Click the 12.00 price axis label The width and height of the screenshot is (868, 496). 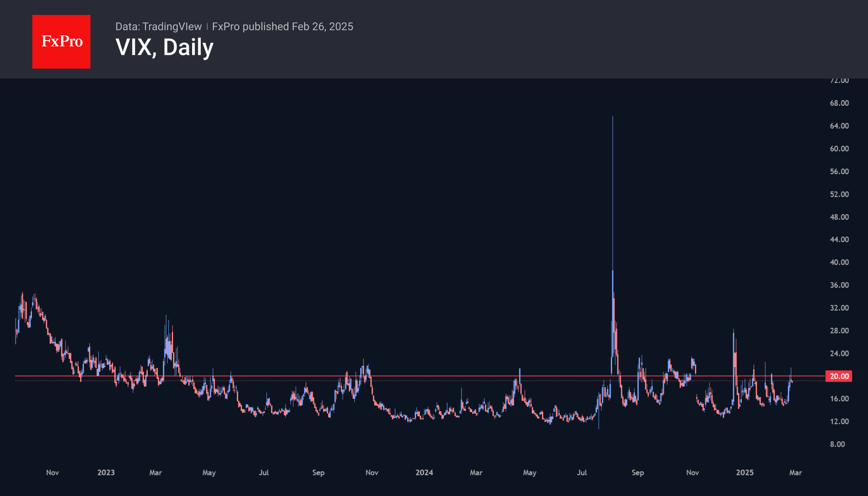point(839,421)
